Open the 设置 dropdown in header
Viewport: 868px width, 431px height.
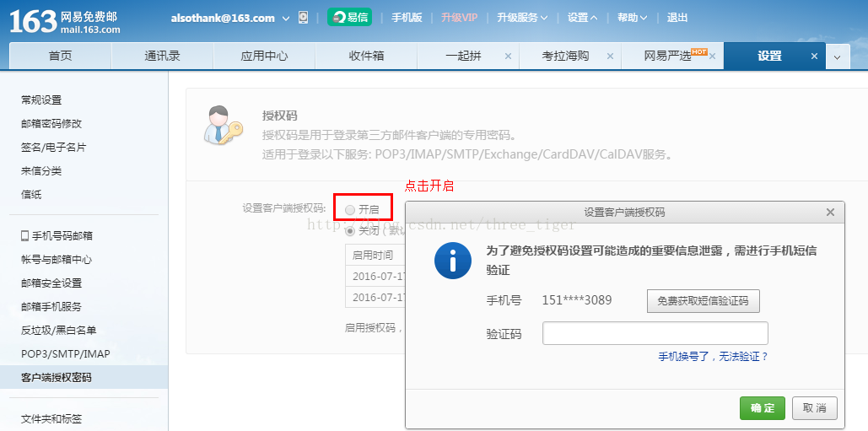582,18
